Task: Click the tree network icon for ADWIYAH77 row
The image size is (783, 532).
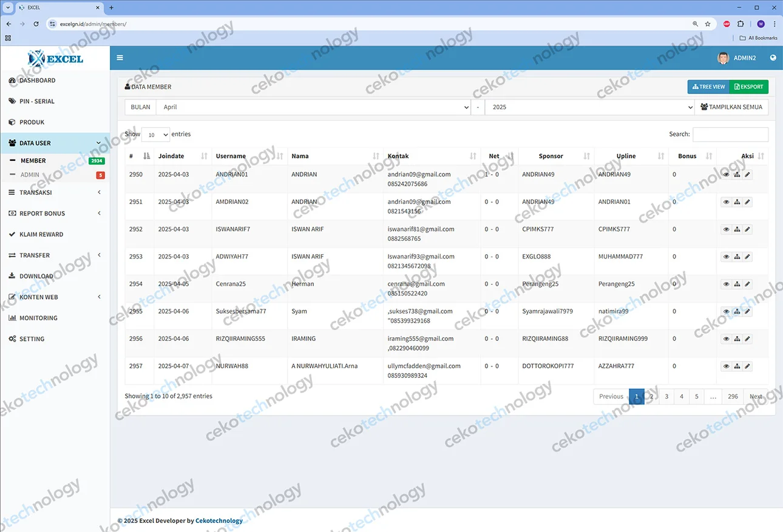Action: [x=737, y=257]
